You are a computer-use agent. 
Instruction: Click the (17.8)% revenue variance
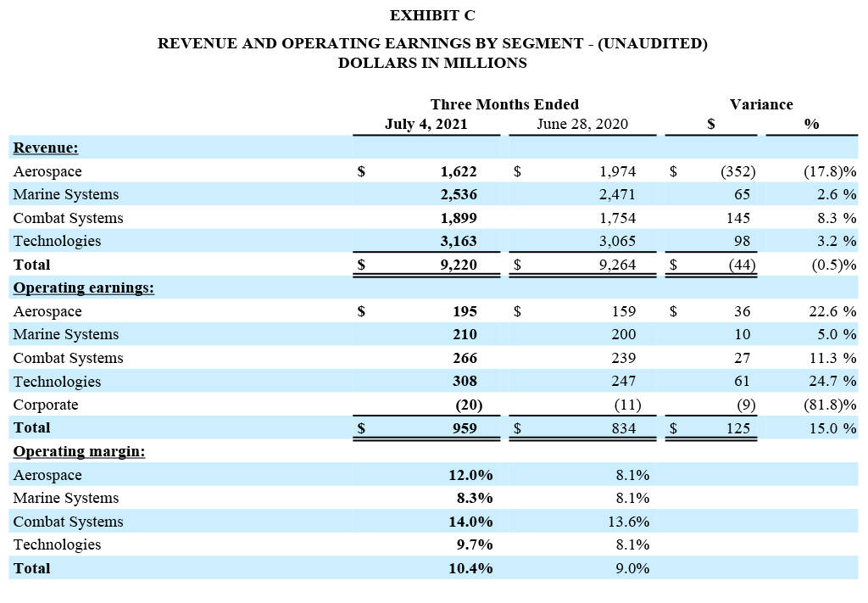point(830,171)
